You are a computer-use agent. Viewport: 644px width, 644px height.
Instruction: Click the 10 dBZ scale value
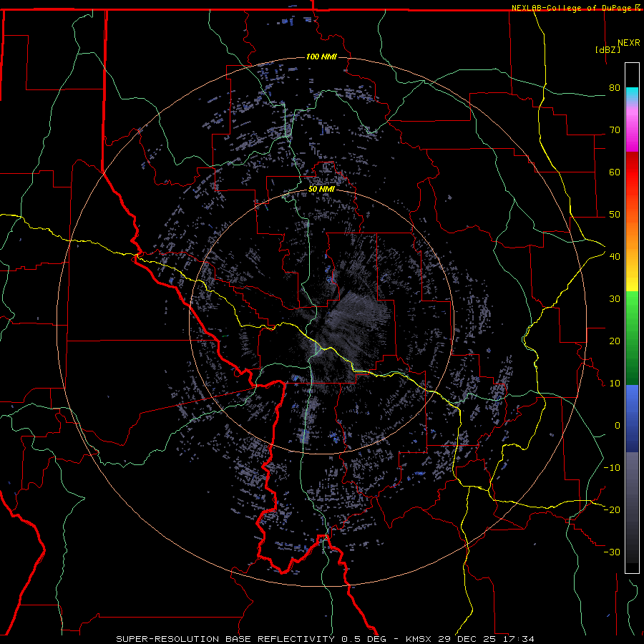point(615,384)
